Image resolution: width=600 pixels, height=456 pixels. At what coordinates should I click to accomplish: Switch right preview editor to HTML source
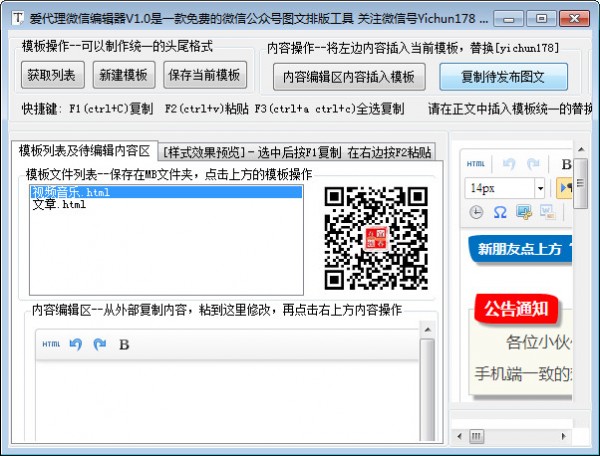click(x=476, y=163)
